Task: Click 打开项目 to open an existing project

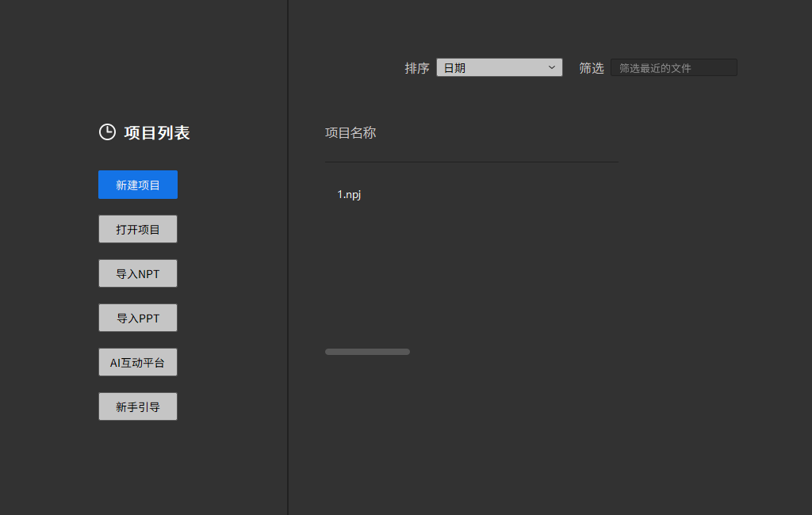Action: (x=137, y=229)
